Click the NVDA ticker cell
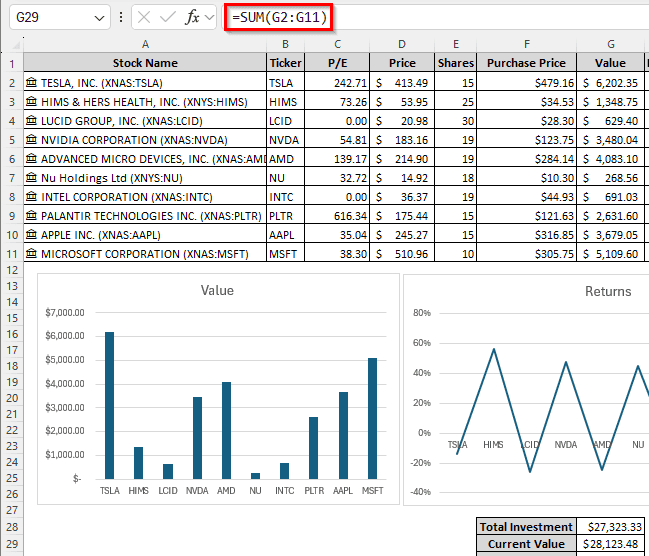Image resolution: width=649 pixels, height=556 pixels. 285,140
